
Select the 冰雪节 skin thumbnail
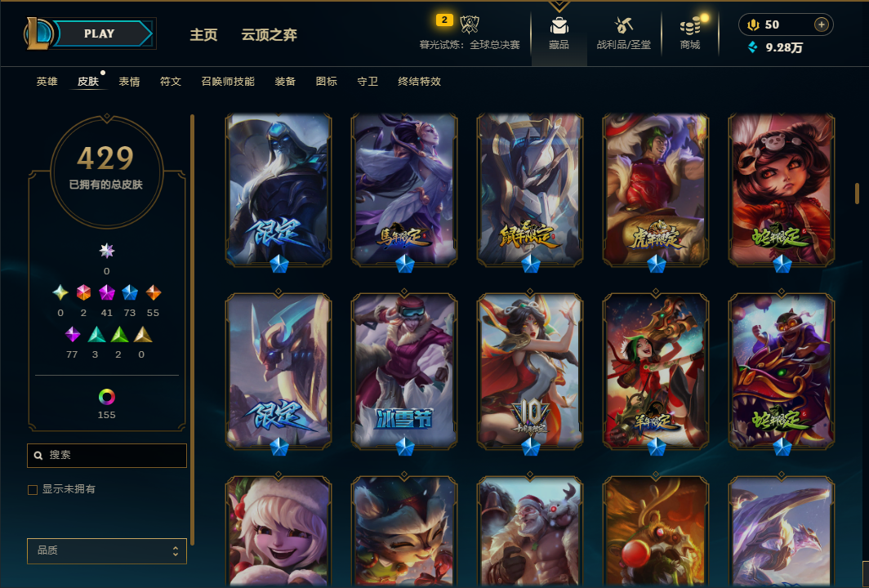point(404,370)
